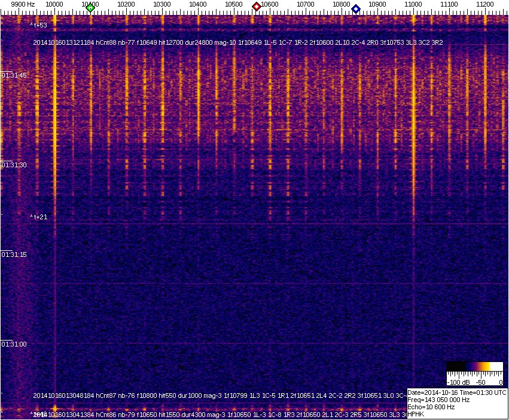Select the blue diamond frequency marker

[356, 9]
